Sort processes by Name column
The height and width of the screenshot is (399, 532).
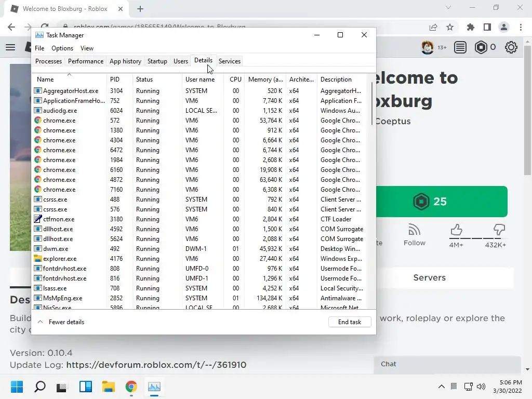(x=69, y=79)
